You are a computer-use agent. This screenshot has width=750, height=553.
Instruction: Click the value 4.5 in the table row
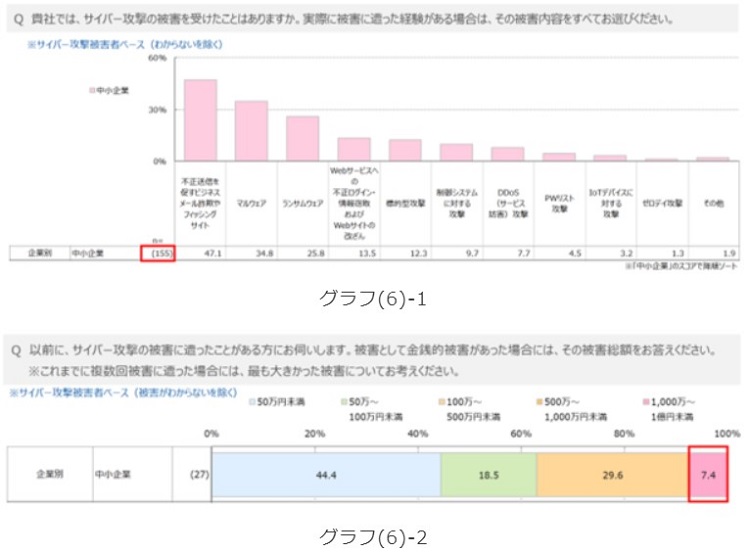coord(575,253)
